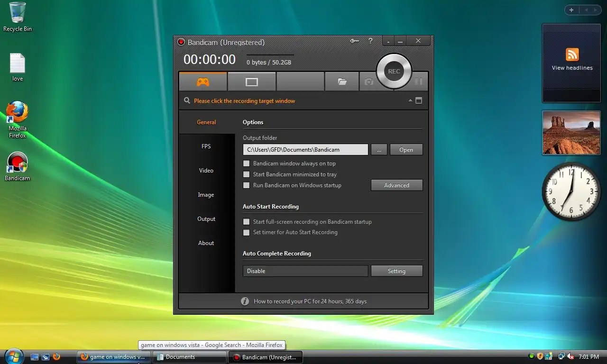
Task: Open the output folder icon in toolbar
Action: 342,82
